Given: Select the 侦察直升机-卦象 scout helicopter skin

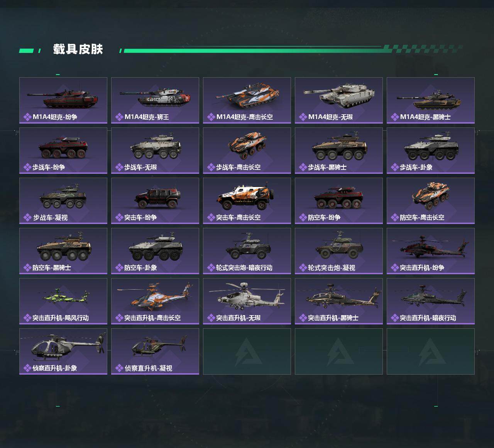Looking at the screenshot, I should point(63,351).
